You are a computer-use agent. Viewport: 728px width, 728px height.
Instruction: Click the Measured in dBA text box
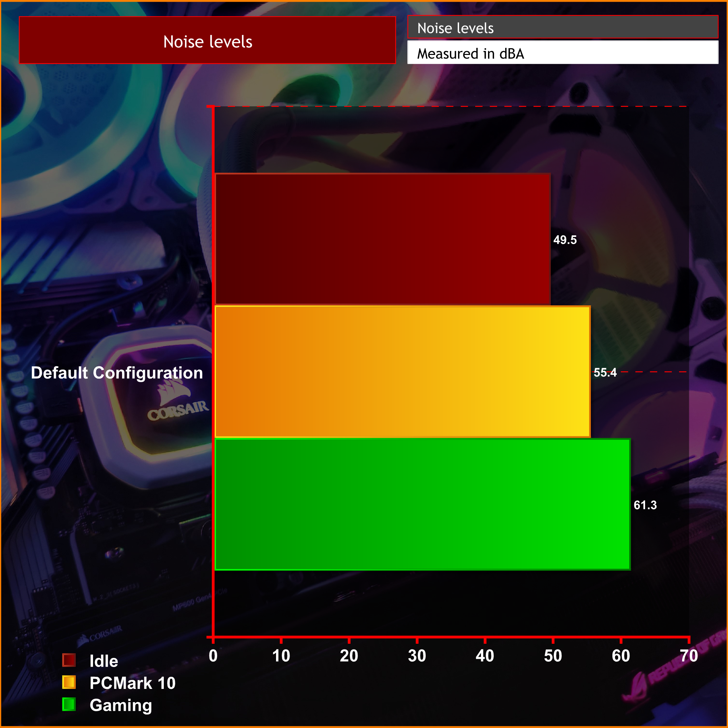pos(563,52)
